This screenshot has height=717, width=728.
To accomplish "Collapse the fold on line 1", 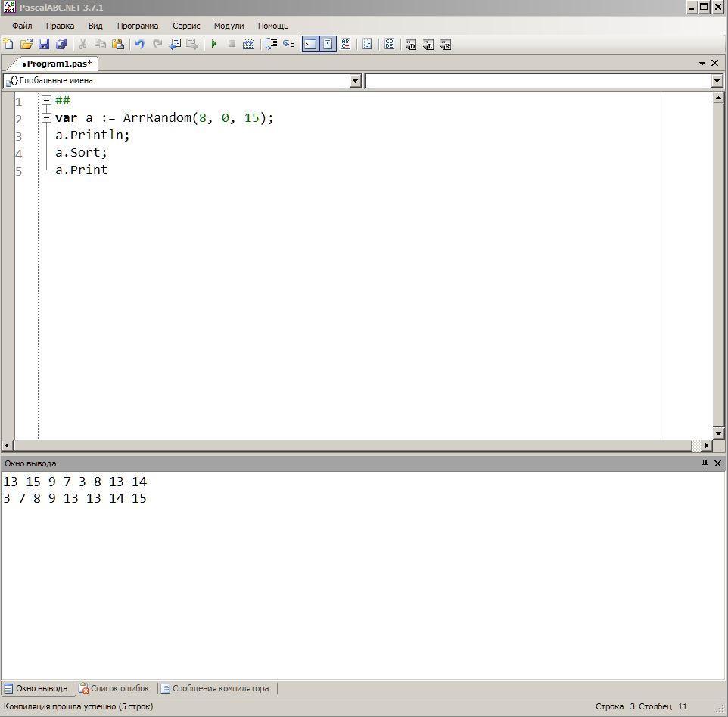I will [x=46, y=100].
